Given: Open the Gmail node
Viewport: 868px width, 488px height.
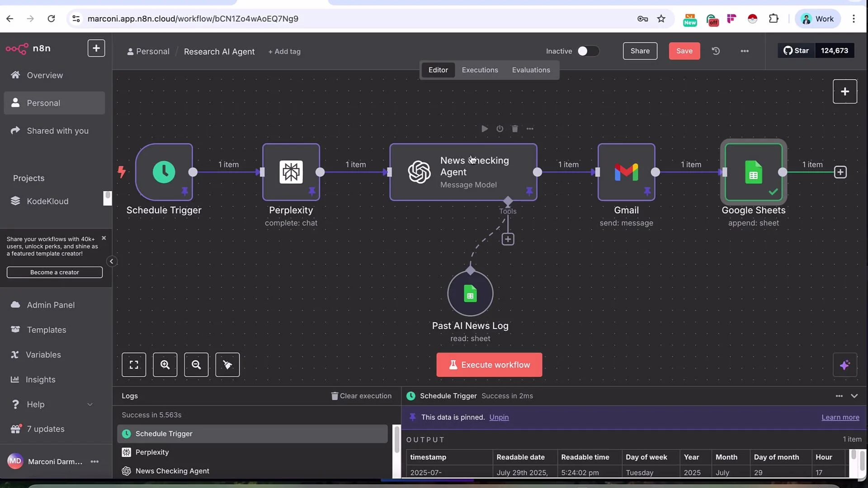Looking at the screenshot, I should tap(626, 172).
